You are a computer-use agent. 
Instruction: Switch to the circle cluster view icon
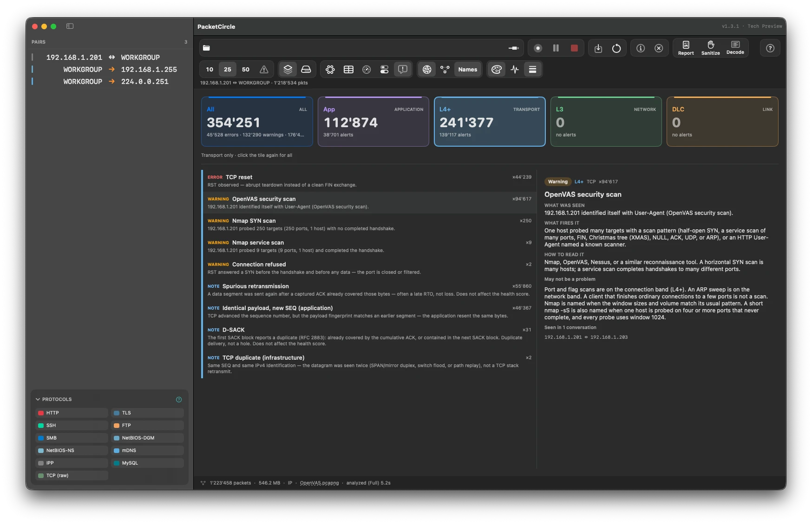330,70
